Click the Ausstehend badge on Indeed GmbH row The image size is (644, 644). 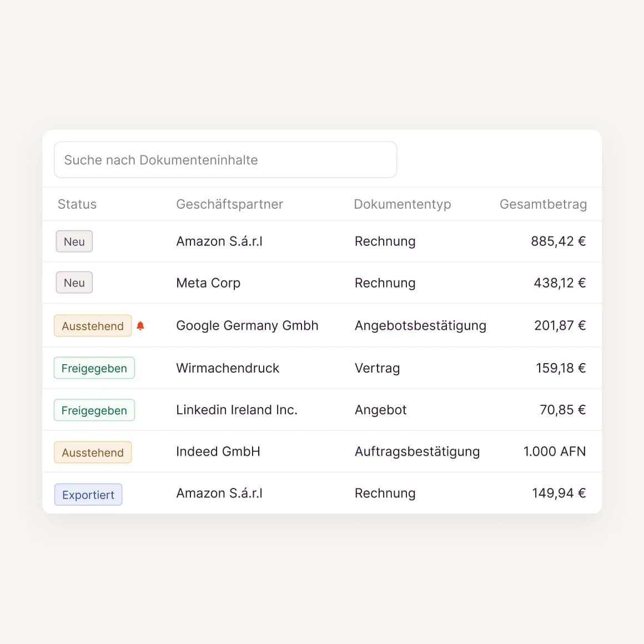click(x=92, y=452)
